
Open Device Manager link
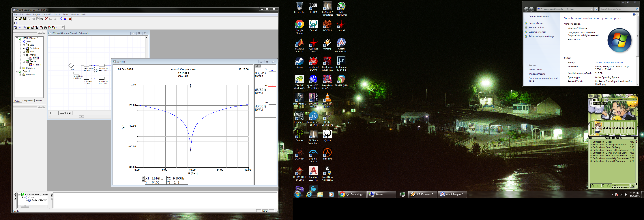coord(536,23)
